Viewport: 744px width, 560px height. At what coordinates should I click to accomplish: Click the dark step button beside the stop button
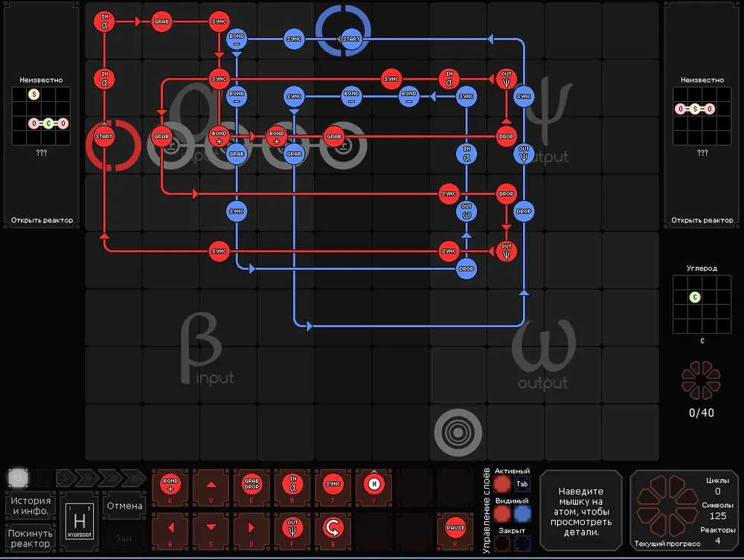[42, 477]
